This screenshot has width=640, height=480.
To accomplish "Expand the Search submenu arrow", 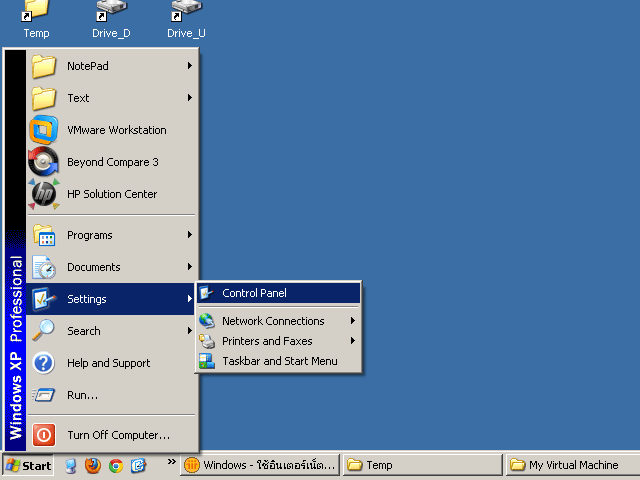I will [x=190, y=331].
